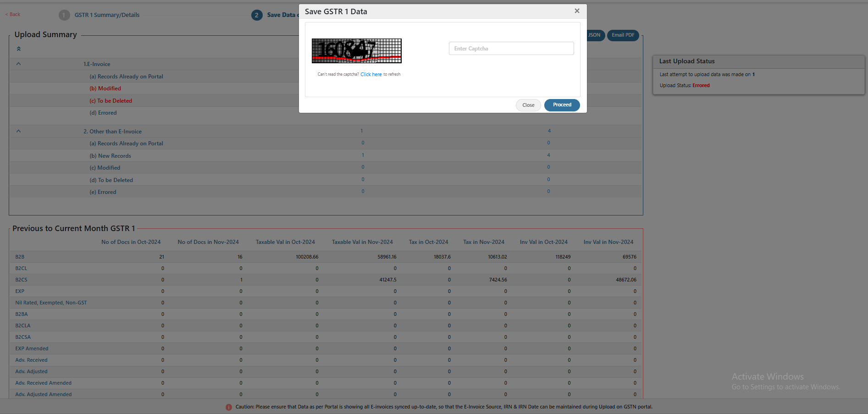The image size is (868, 414).
Task: Collapse the Other than E-Invoice chevron
Action: [x=19, y=131]
